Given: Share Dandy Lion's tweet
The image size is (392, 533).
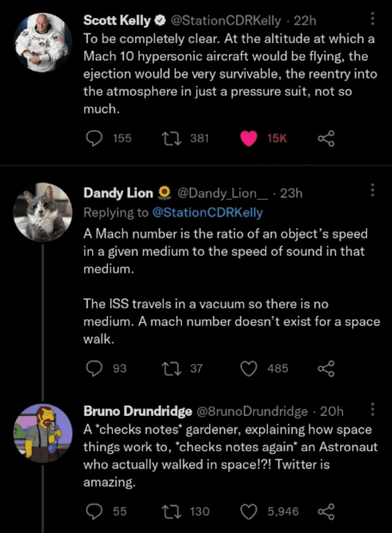Looking at the screenshot, I should click(325, 368).
